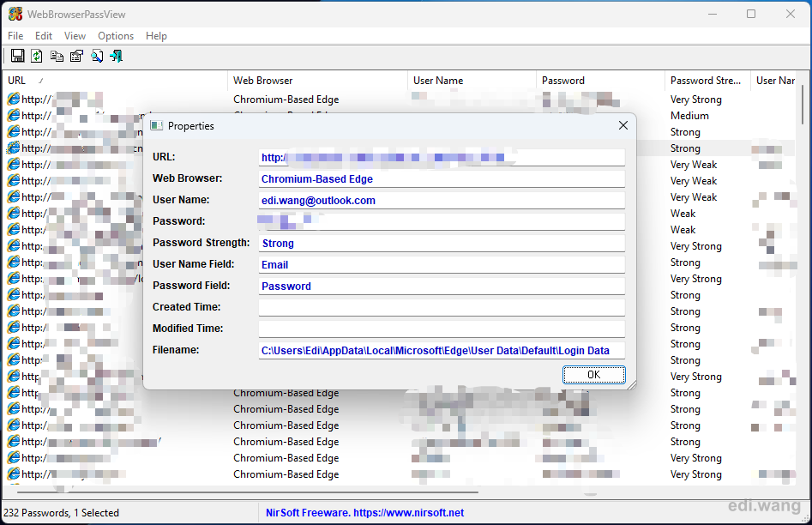Sort by the Web Browser column header
Viewport: 812px width, 525px height.
[x=317, y=81]
